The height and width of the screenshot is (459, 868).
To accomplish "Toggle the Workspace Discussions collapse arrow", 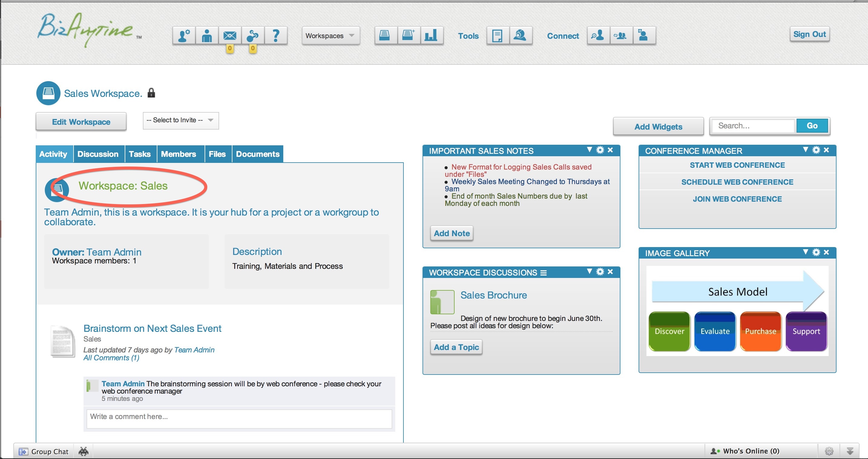I will click(589, 271).
